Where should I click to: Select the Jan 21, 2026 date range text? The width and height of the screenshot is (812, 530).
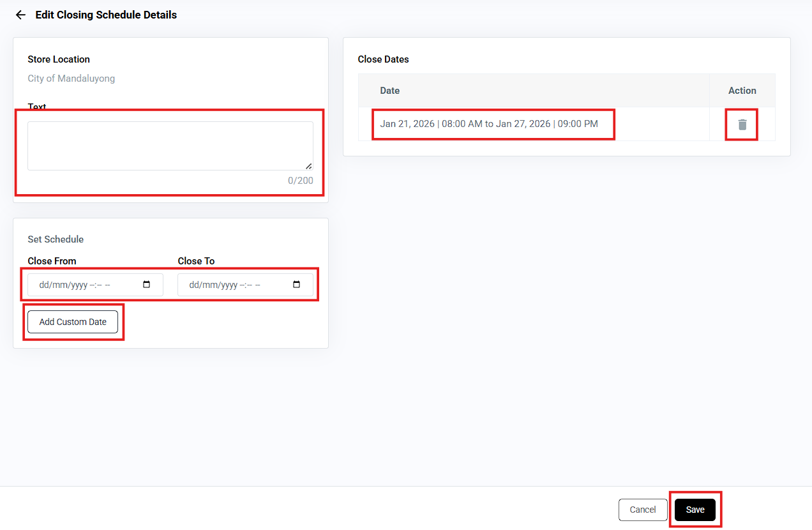tap(489, 124)
